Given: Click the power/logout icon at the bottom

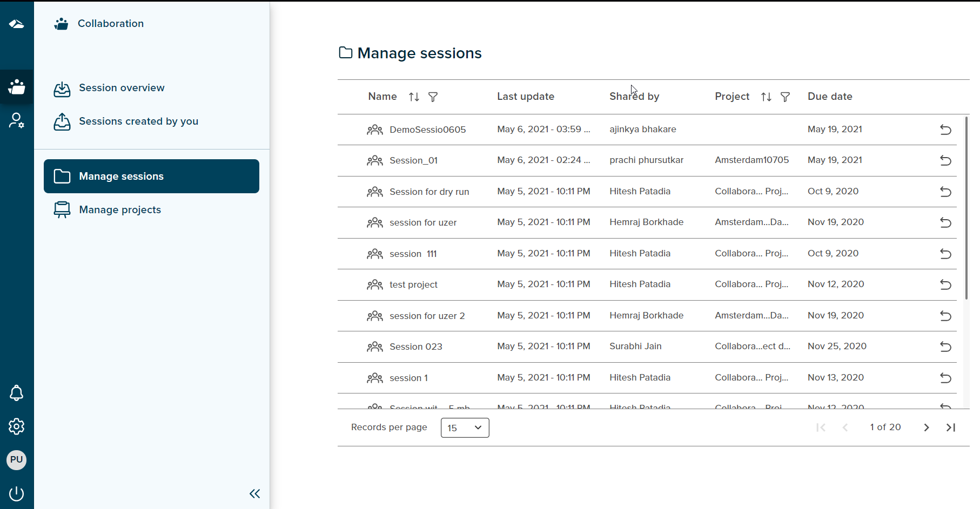Looking at the screenshot, I should [17, 493].
